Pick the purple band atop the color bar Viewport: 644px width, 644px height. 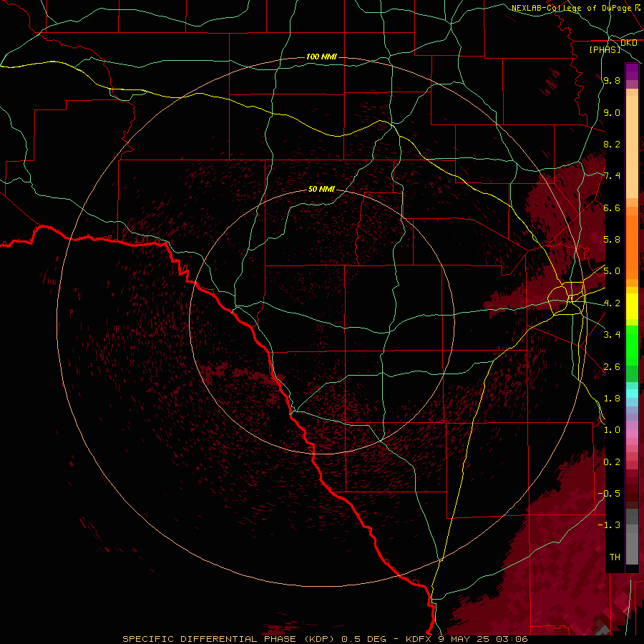tap(632, 72)
